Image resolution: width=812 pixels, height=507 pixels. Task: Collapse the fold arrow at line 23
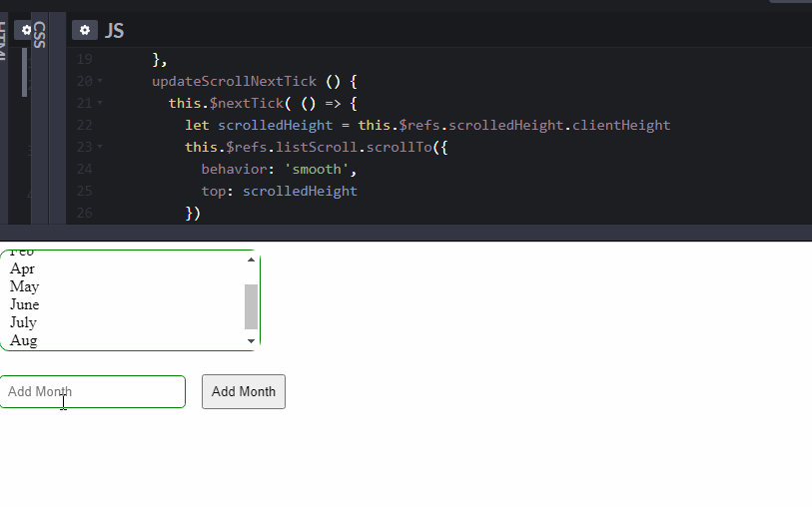coord(100,147)
